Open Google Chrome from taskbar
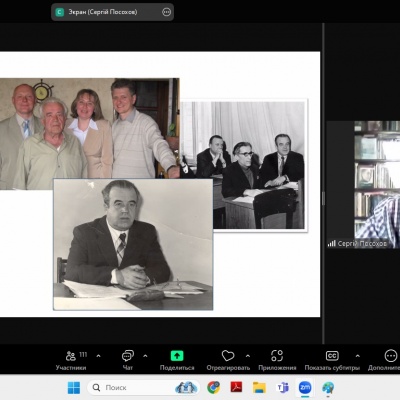The width and height of the screenshot is (400, 400). click(214, 388)
